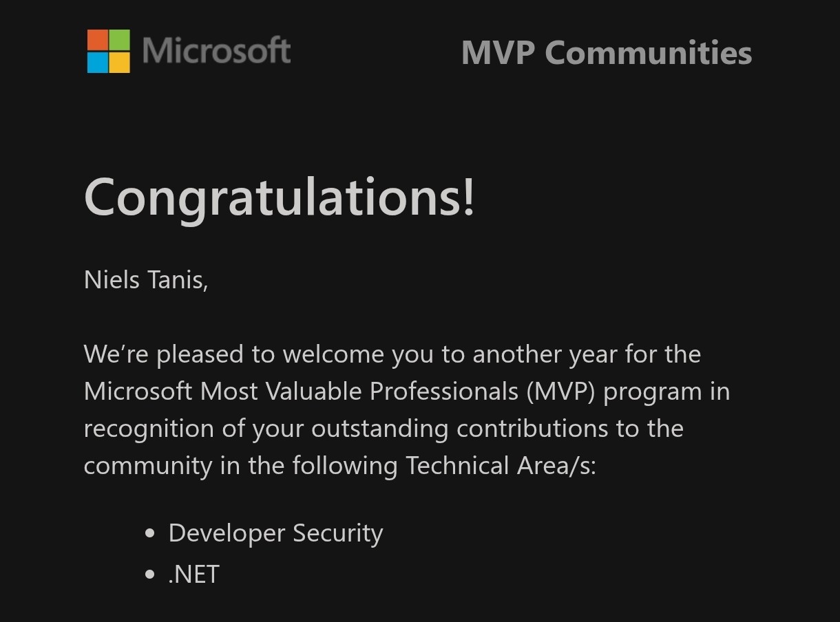
Task: Click the bullet point before Developer Security
Action: pyautogui.click(x=151, y=534)
